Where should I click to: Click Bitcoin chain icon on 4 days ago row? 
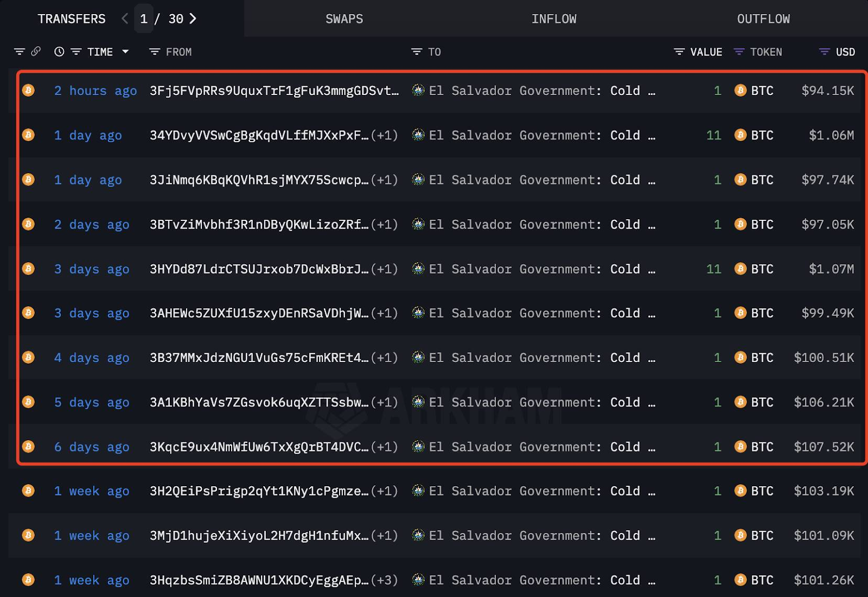28,357
